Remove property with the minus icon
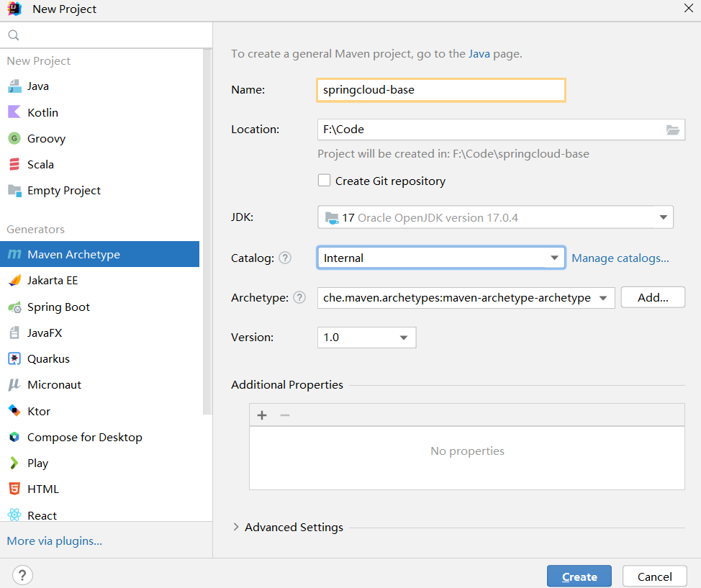 click(x=285, y=415)
